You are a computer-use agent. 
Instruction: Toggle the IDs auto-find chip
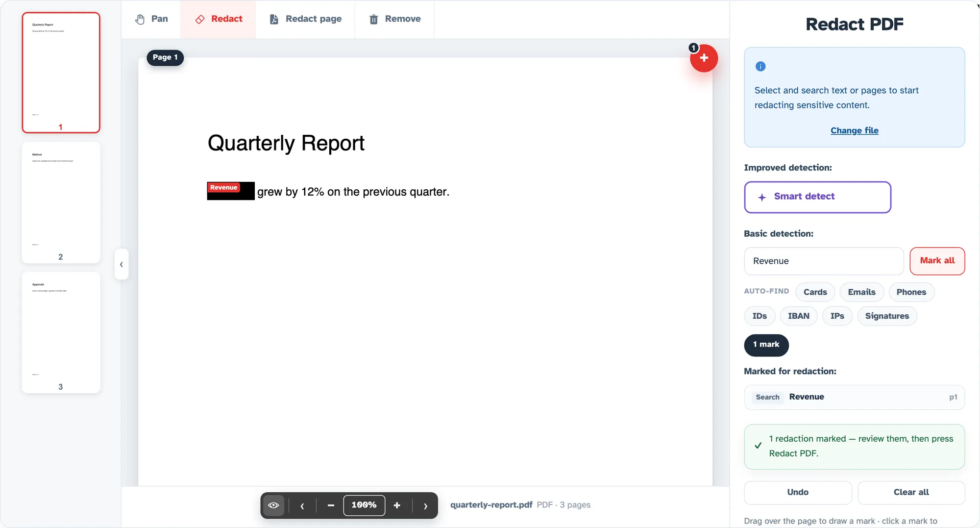759,316
